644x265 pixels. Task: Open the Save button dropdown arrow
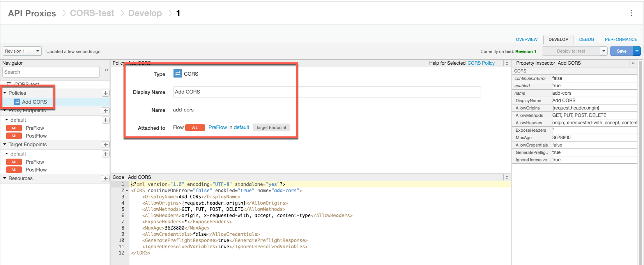(x=637, y=51)
